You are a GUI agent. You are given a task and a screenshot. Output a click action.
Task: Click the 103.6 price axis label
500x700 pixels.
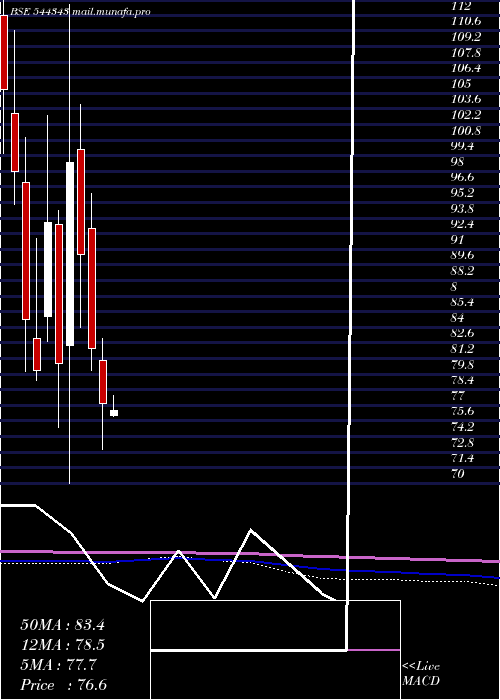[x=466, y=100]
